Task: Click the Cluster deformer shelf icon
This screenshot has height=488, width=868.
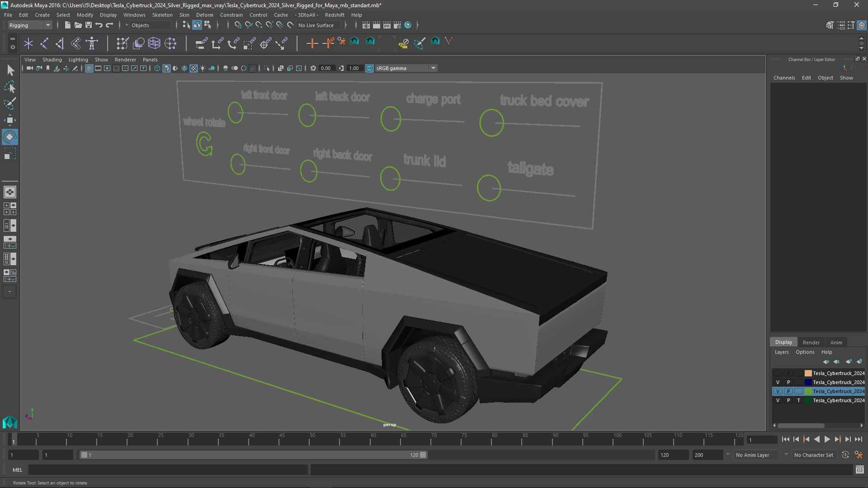Action: pyautogui.click(x=170, y=43)
